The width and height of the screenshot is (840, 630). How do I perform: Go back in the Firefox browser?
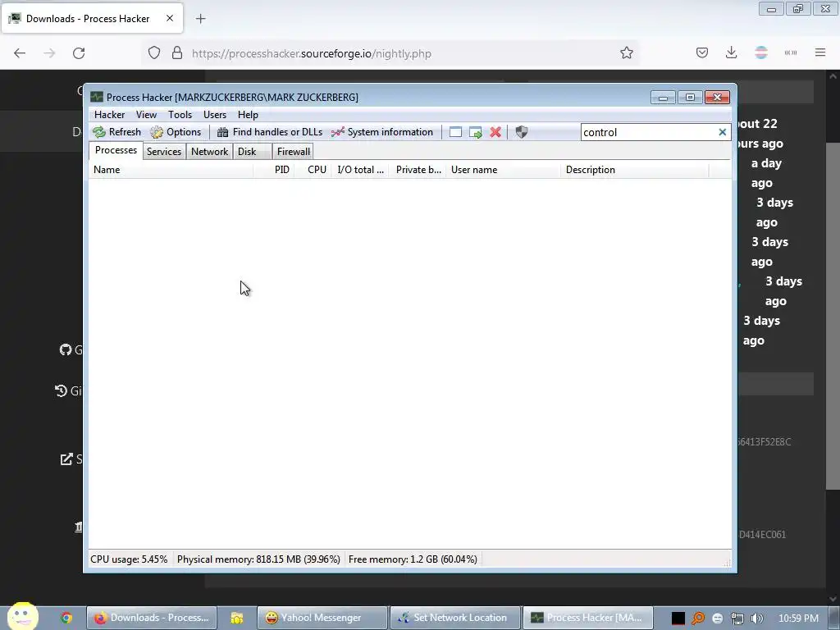click(x=20, y=53)
